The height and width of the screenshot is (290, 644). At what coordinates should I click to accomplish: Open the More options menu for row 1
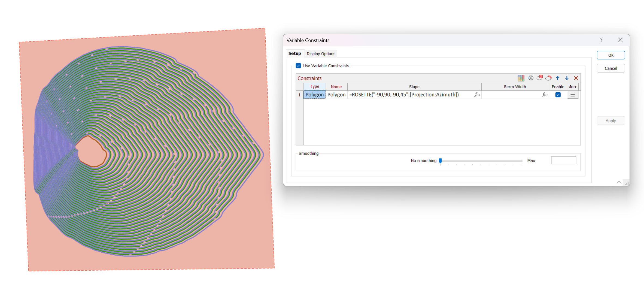pyautogui.click(x=573, y=95)
